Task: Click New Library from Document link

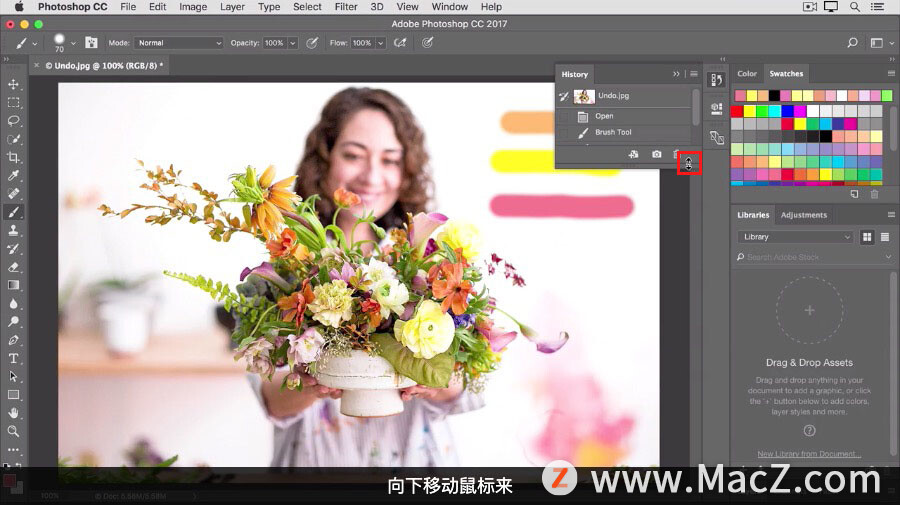Action: tap(809, 454)
